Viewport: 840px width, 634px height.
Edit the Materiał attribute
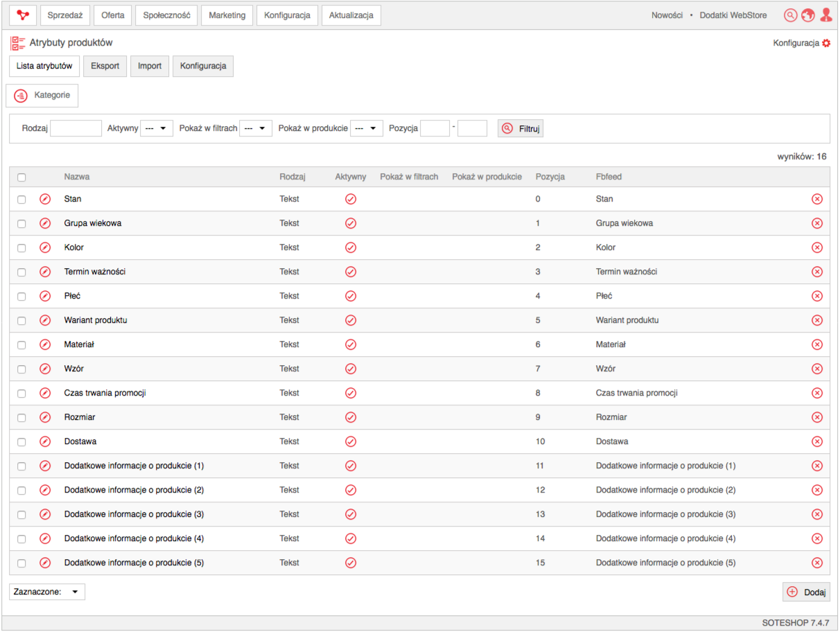(x=45, y=344)
